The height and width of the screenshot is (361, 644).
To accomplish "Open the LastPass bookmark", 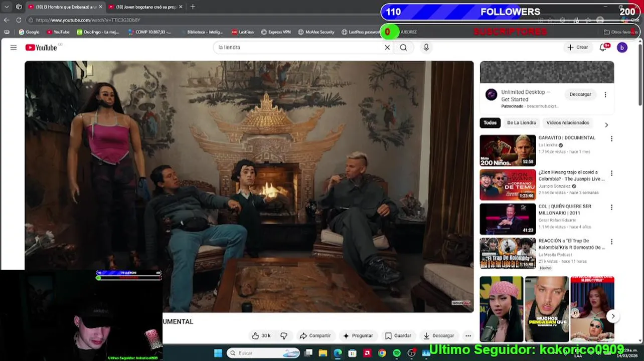I will pyautogui.click(x=243, y=32).
